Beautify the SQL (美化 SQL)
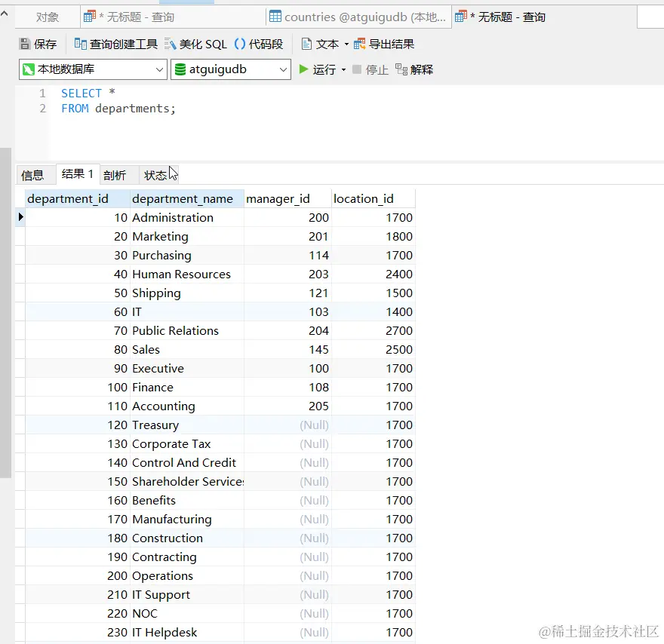The height and width of the screenshot is (644, 664). tap(195, 44)
